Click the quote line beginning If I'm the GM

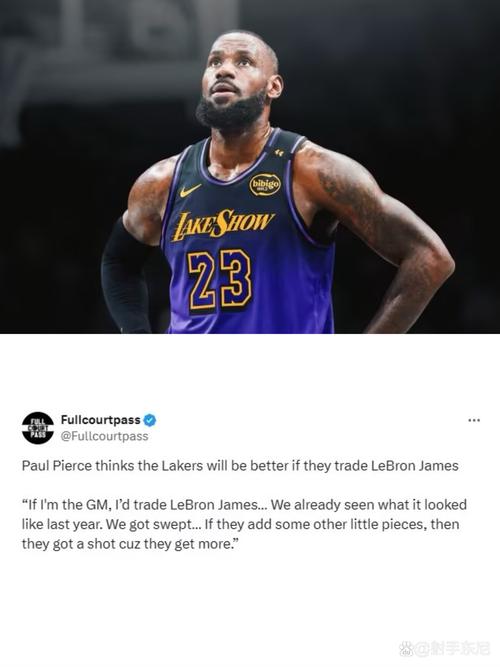244,505
